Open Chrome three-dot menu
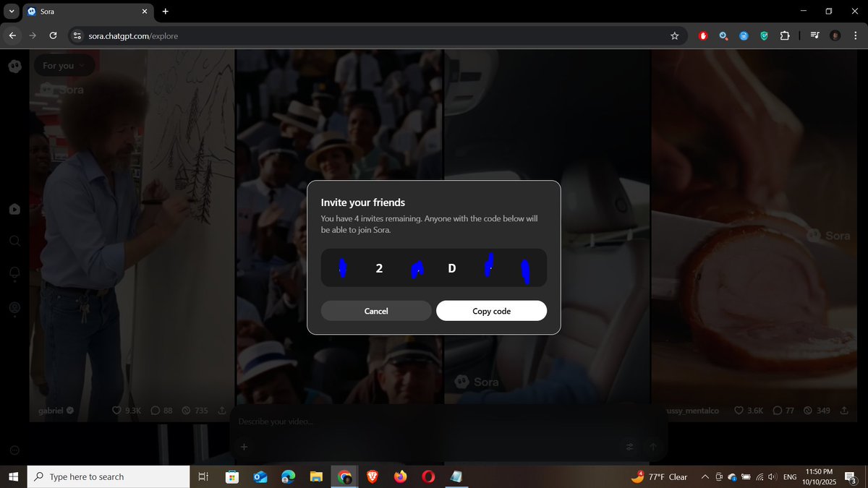 click(x=855, y=35)
